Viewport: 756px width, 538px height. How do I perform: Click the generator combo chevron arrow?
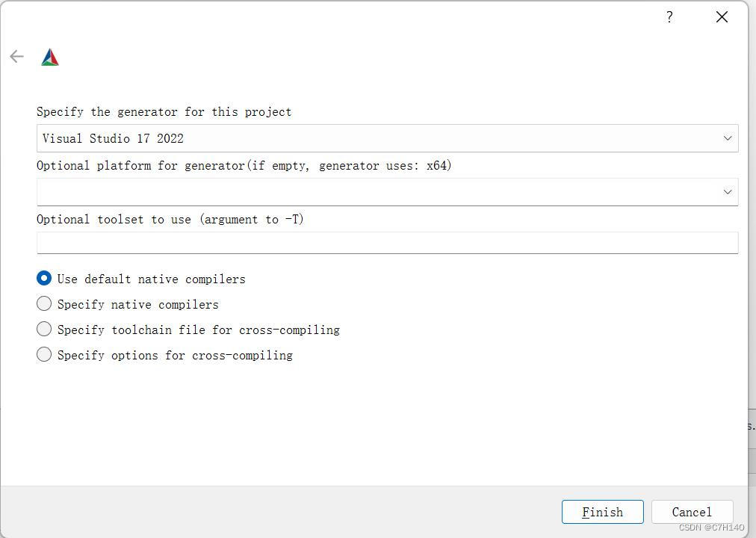tap(727, 138)
